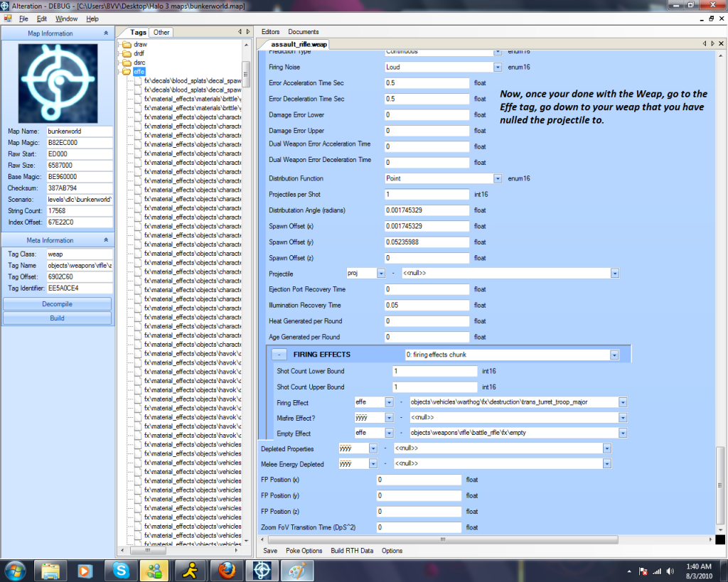Switch to Alteration via its taskbar icon

point(262,571)
